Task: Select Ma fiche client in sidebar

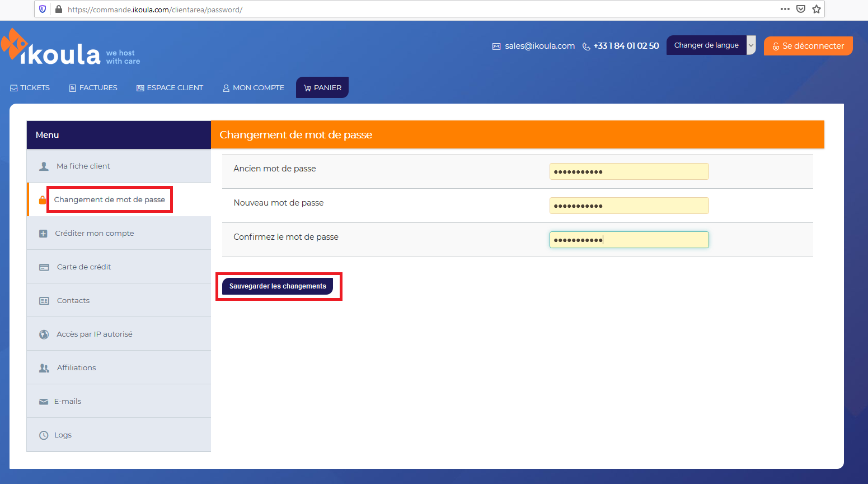Action: coord(119,166)
